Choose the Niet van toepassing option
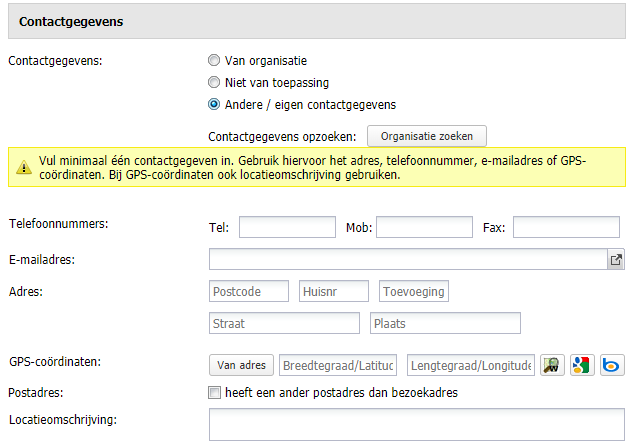 coord(214,82)
